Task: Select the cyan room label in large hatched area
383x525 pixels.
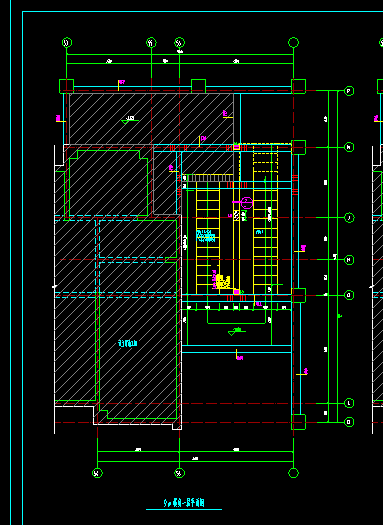Action: click(x=128, y=344)
